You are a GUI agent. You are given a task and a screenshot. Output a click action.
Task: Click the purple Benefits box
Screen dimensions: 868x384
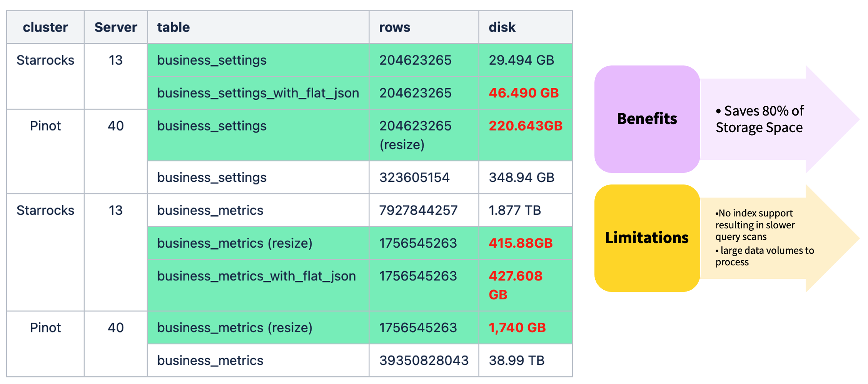point(647,119)
